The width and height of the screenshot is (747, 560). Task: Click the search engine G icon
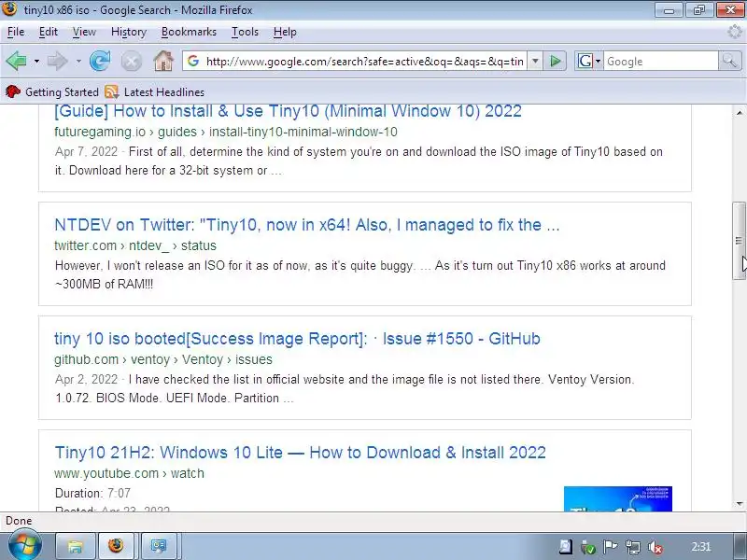click(585, 61)
